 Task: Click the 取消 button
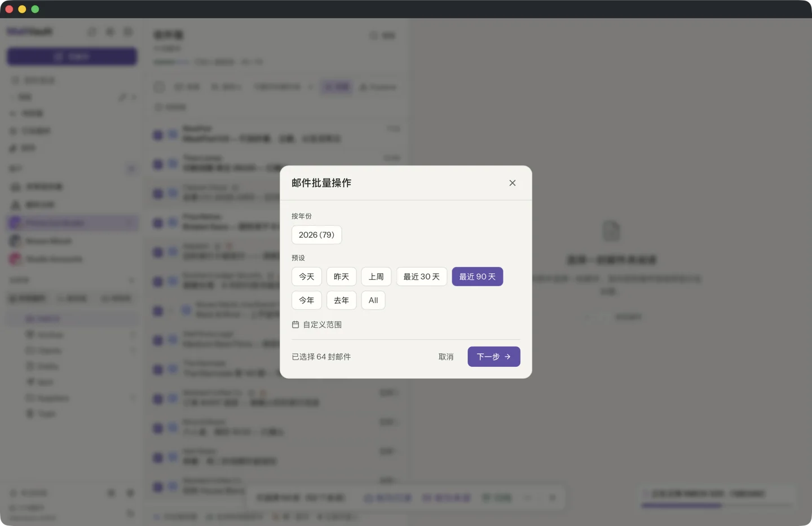(446, 357)
